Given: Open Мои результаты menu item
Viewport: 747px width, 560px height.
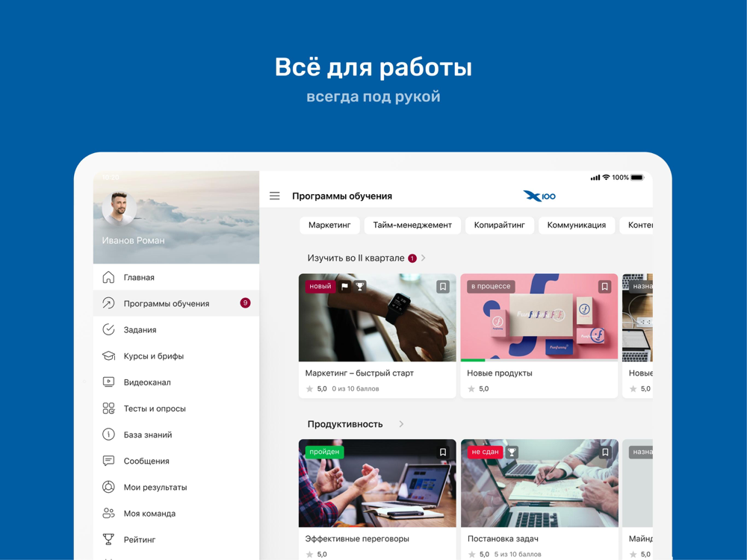Looking at the screenshot, I should pos(176,487).
